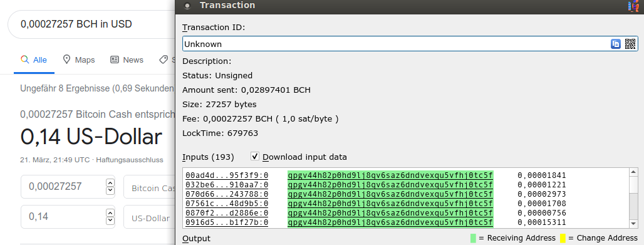This screenshot has width=644, height=245.
Task: Increase the 0,14 value with up stepper
Action: pyautogui.click(x=110, y=212)
